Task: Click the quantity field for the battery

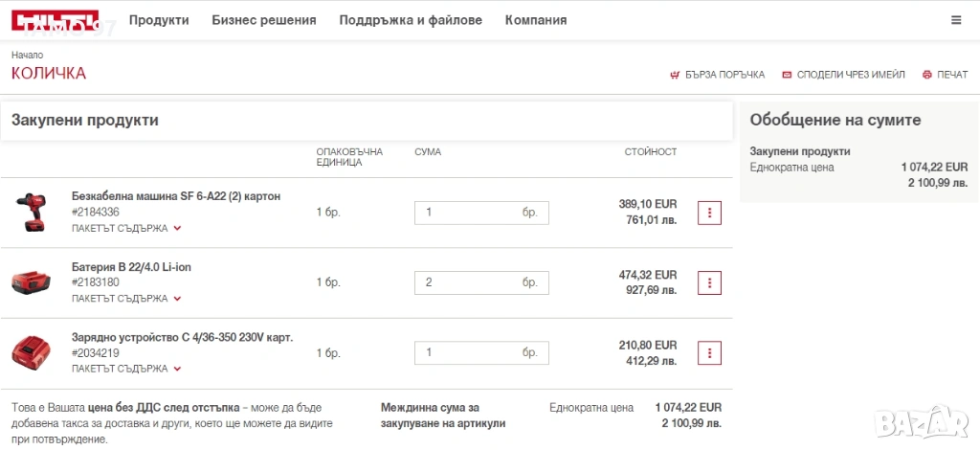Action: pos(467,282)
